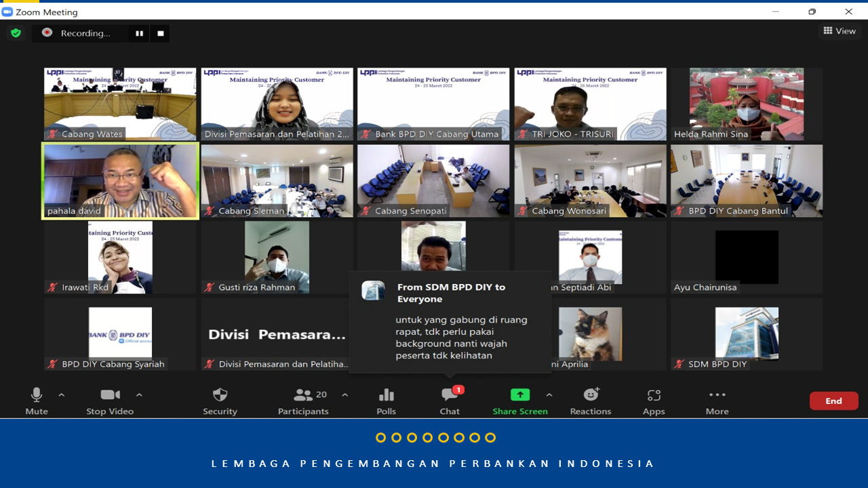
Task: Select Irawati Rkd video tile
Action: point(120,258)
